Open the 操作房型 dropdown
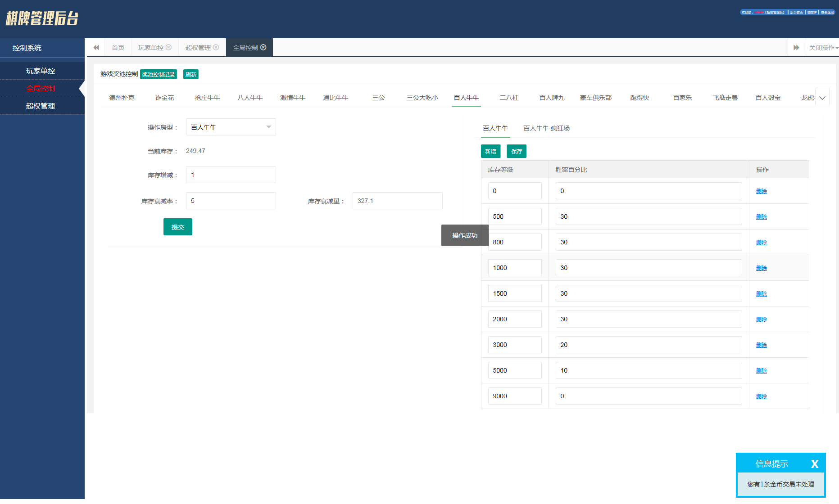 (231, 127)
